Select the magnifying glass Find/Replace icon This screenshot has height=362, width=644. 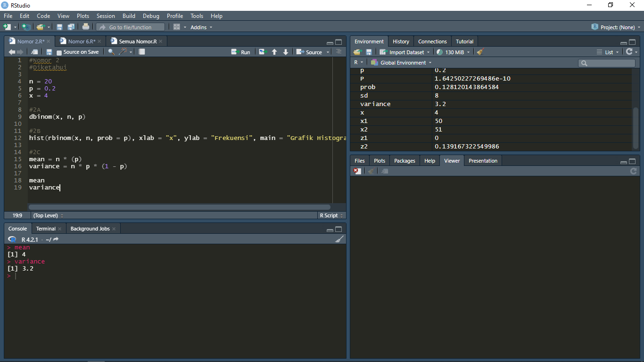pos(111,52)
